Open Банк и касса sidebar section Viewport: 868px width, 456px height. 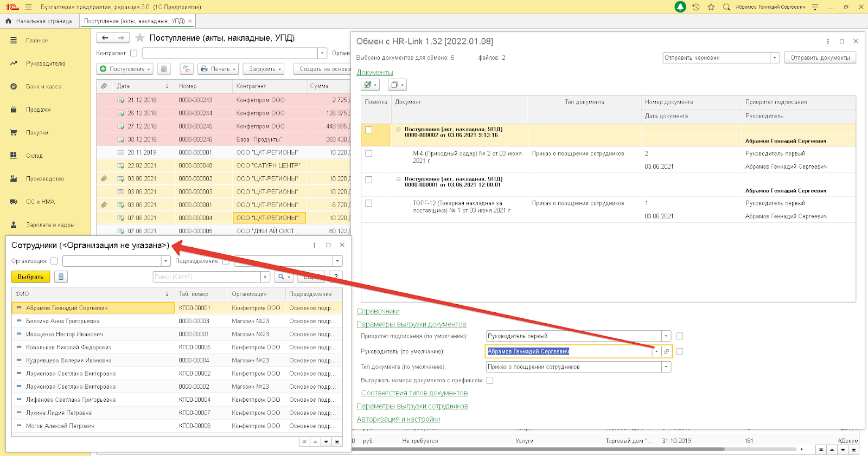pos(43,87)
